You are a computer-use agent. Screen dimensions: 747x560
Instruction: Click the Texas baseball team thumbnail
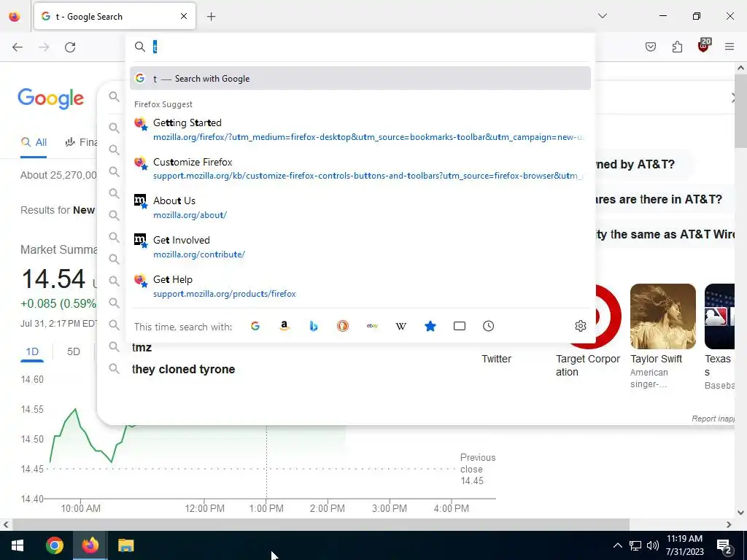719,316
